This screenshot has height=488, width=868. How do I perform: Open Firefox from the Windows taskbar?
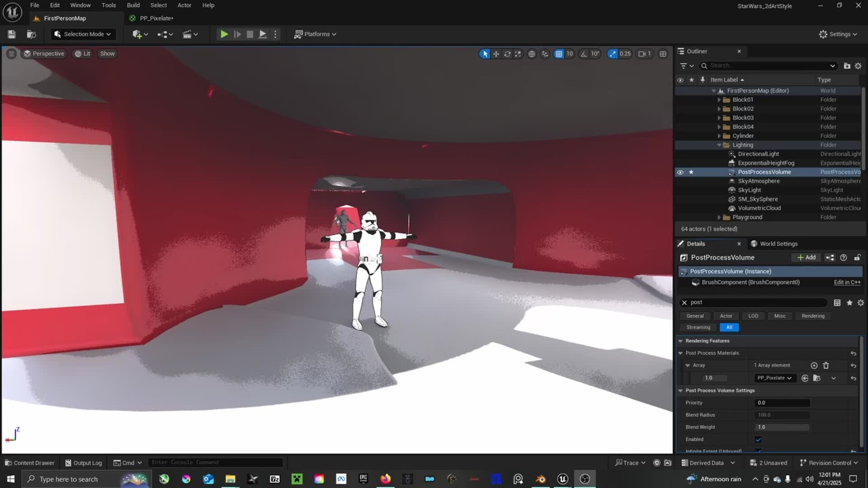[385, 479]
